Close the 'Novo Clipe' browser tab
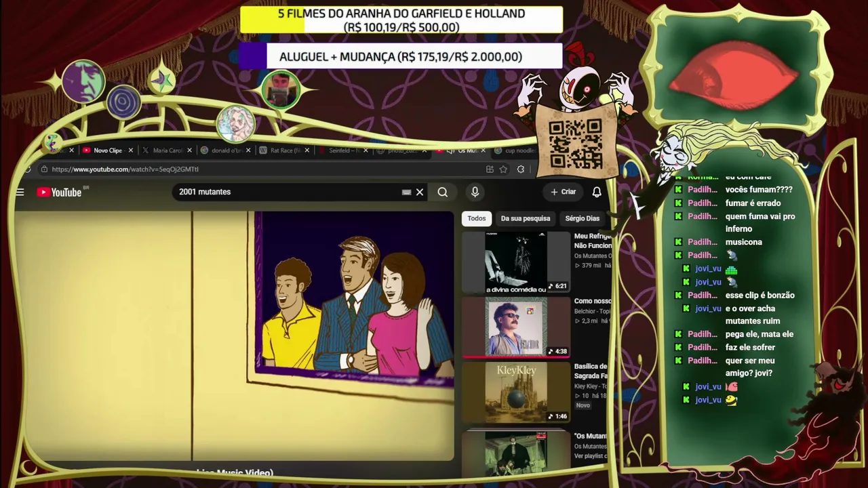 tap(130, 150)
